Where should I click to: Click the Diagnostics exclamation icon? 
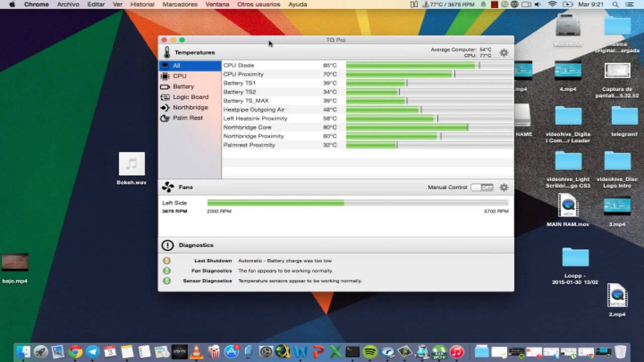point(168,245)
